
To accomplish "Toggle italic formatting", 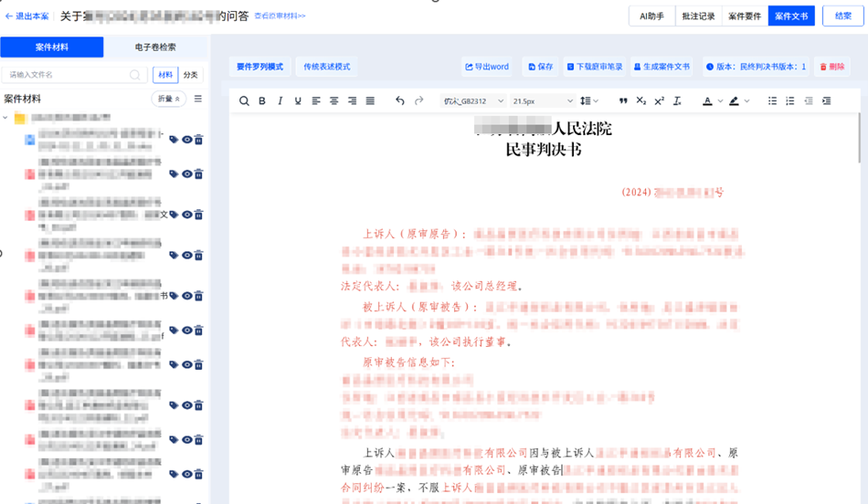I will pos(281,100).
